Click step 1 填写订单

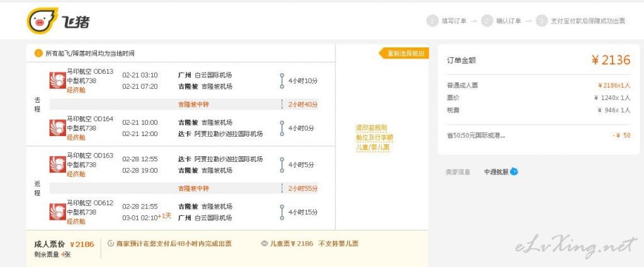click(x=447, y=21)
